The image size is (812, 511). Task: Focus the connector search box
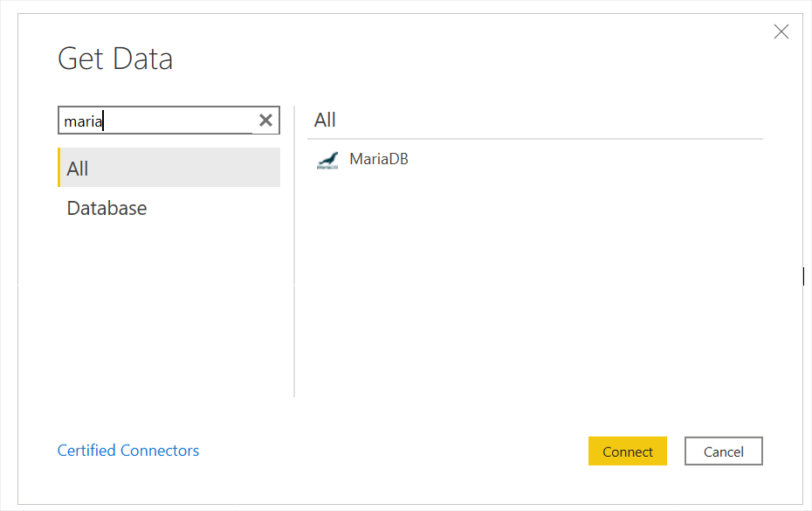click(175, 121)
